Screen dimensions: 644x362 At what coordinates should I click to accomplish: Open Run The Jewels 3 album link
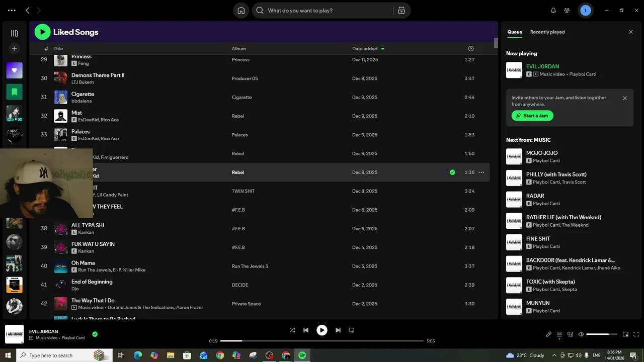coord(250,266)
